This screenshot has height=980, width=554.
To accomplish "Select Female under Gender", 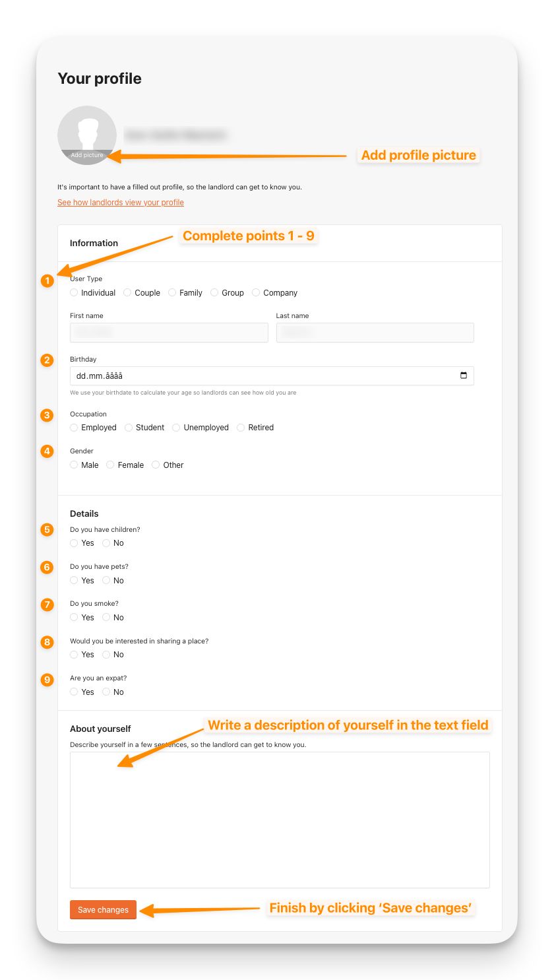I will [x=111, y=465].
